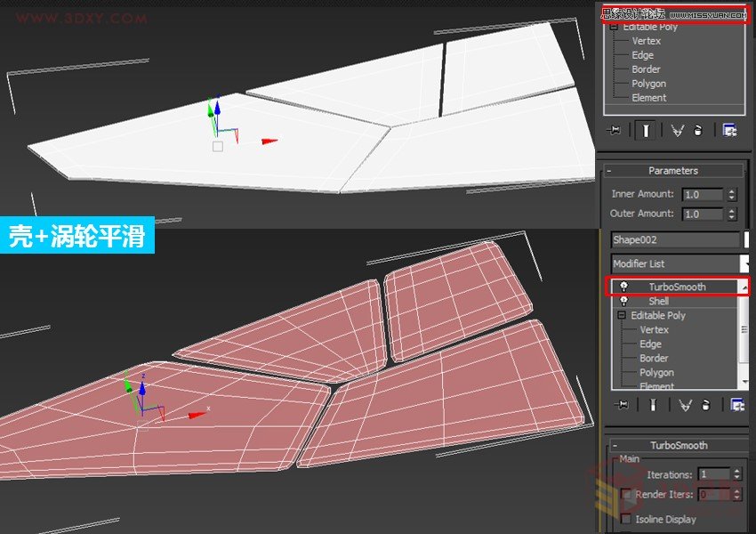Toggle the TurboSmooth modifier lightbulb
The width and height of the screenshot is (756, 534).
[623, 287]
